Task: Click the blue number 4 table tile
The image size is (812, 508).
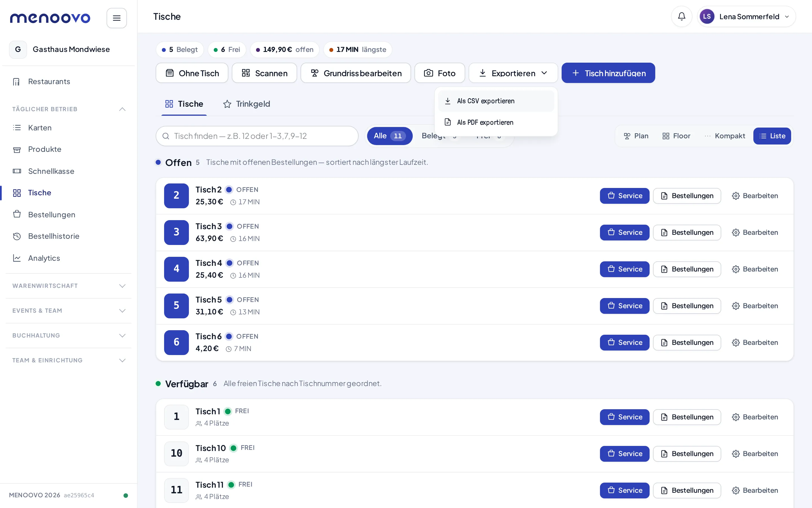Action: (176, 269)
